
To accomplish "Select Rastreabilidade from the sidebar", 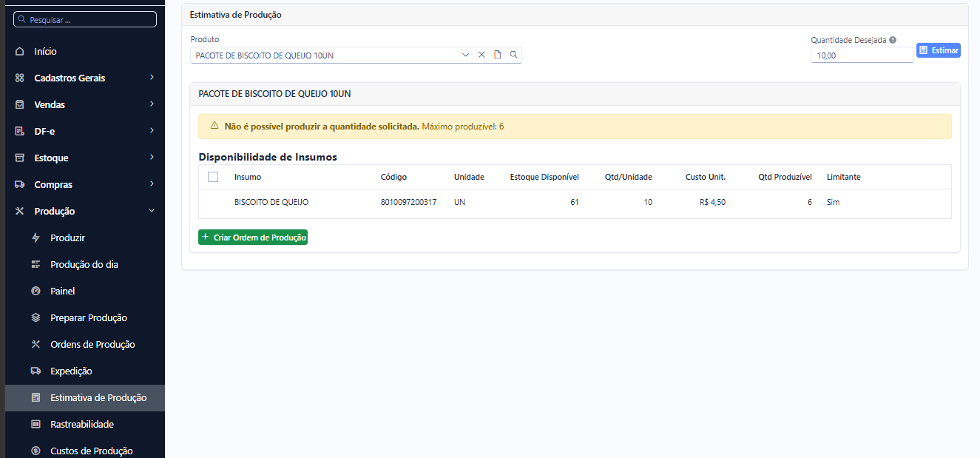I will click(82, 424).
